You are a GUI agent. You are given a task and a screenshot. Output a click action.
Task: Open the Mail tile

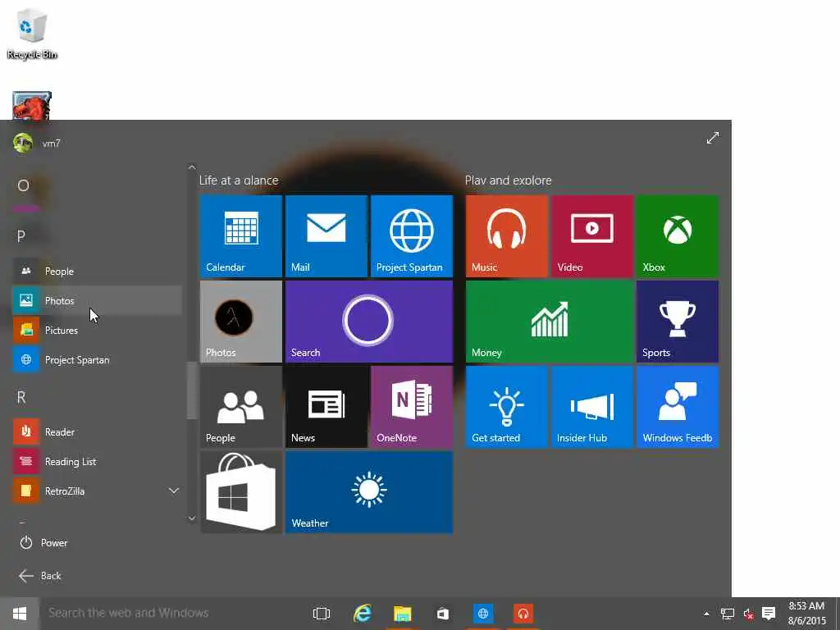point(326,236)
